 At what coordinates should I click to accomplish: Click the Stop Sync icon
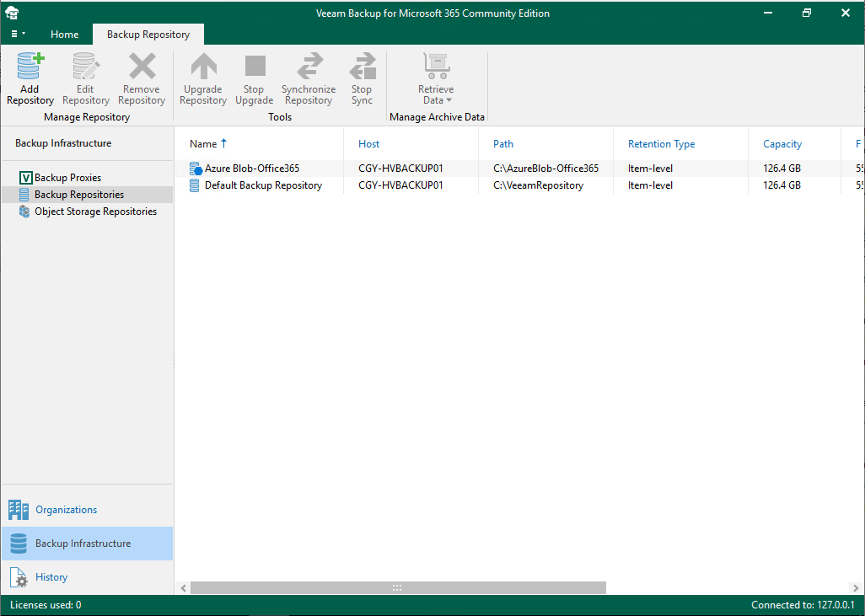pos(363,67)
